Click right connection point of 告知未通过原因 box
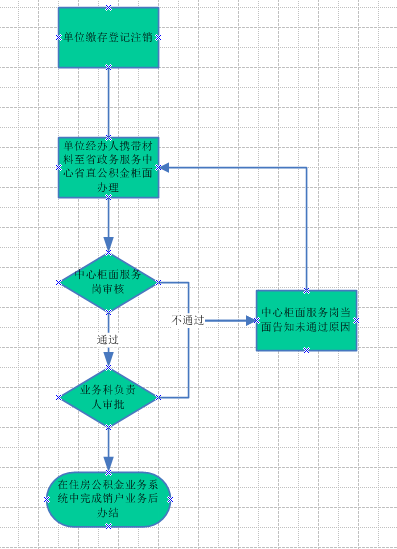This screenshot has width=397, height=549. [x=356, y=320]
